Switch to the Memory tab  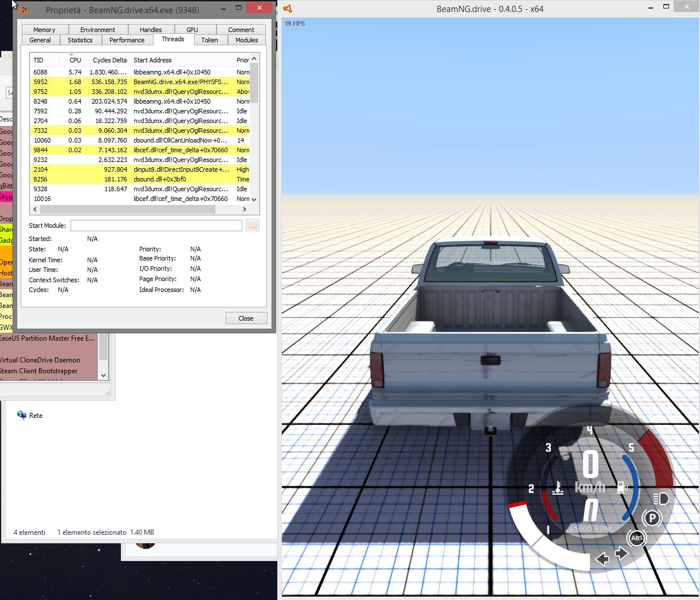click(x=45, y=30)
